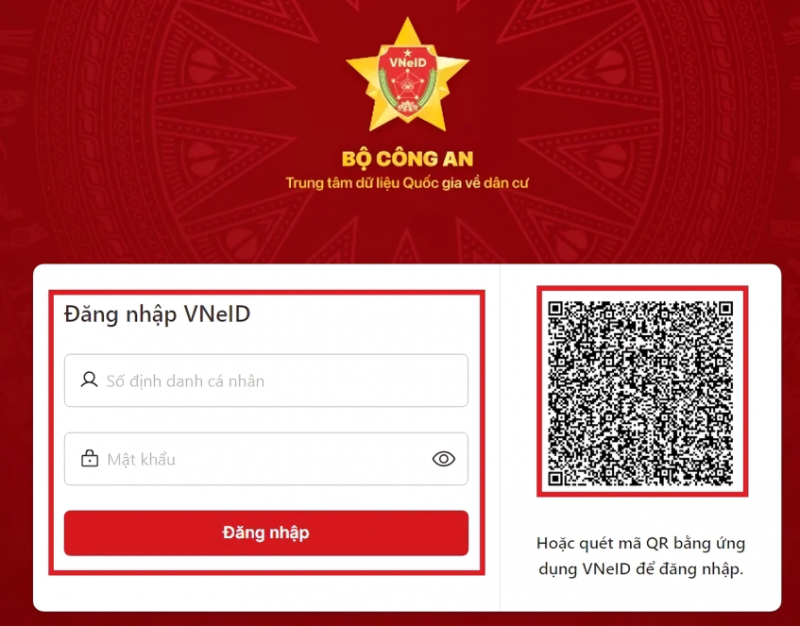Click the QR code login image
Viewport: 800px width, 626px height.
pos(641,393)
